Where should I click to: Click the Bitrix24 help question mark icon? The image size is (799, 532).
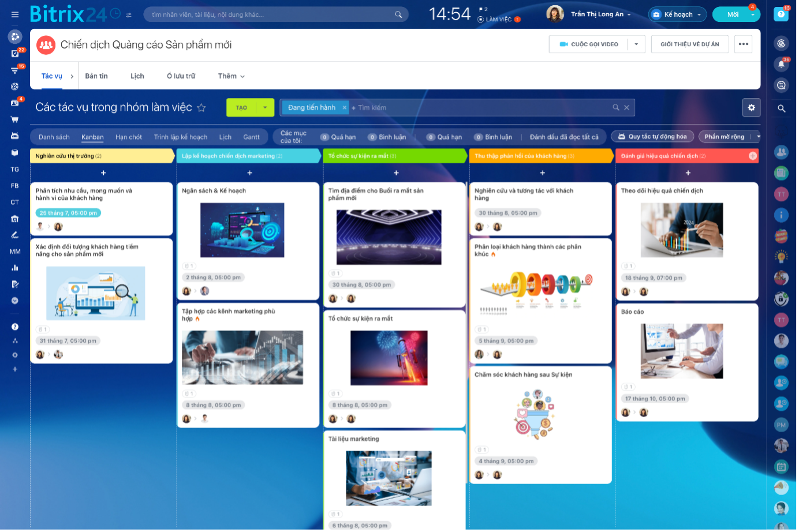pos(781,14)
